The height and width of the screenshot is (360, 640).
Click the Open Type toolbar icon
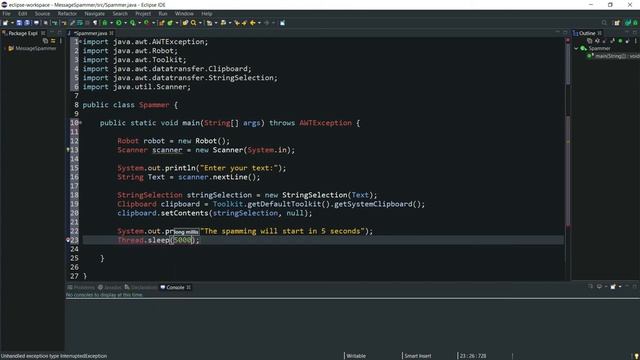[x=185, y=23]
